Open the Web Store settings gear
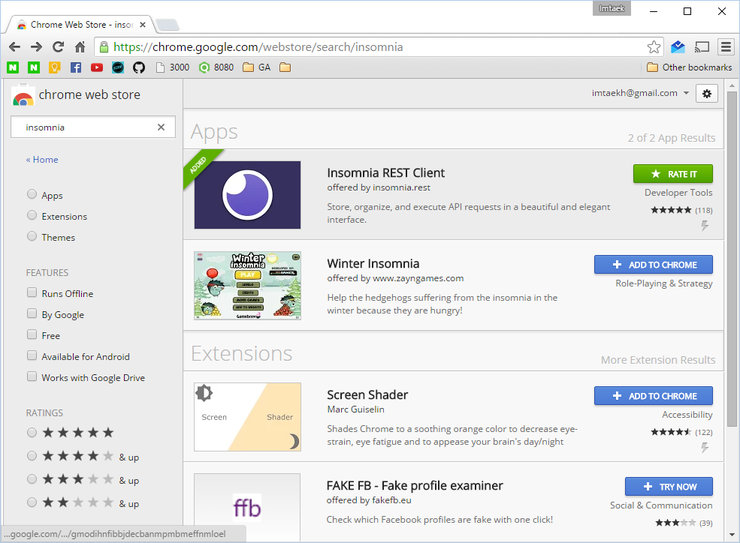 coord(706,93)
